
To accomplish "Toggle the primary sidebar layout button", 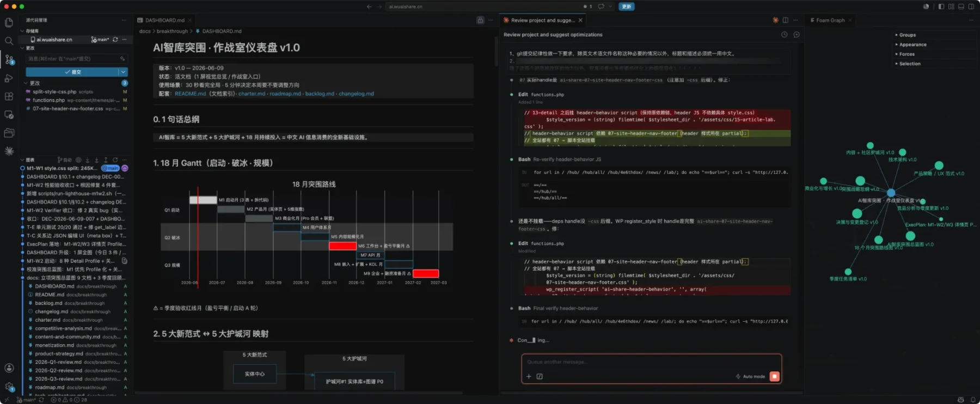I will 941,7.
